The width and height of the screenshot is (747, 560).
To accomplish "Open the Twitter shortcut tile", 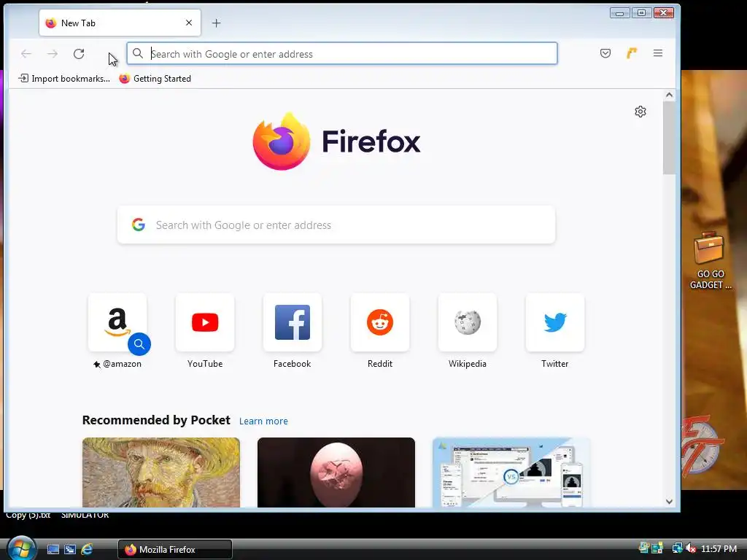I will (x=555, y=322).
